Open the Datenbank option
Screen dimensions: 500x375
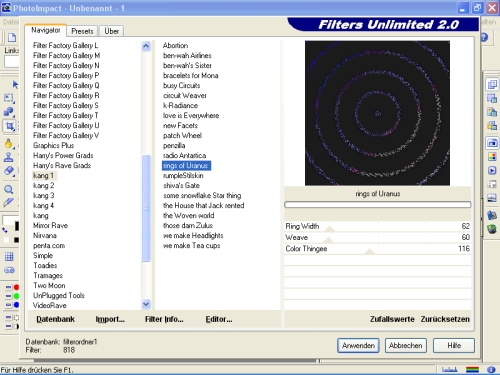(x=55, y=319)
